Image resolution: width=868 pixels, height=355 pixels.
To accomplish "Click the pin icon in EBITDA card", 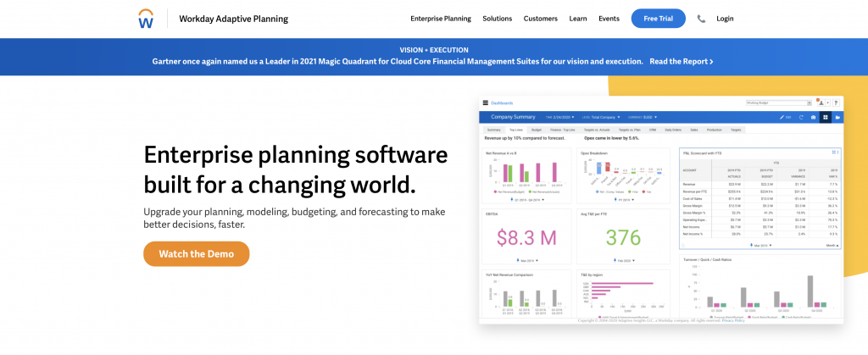I will coord(518,260).
